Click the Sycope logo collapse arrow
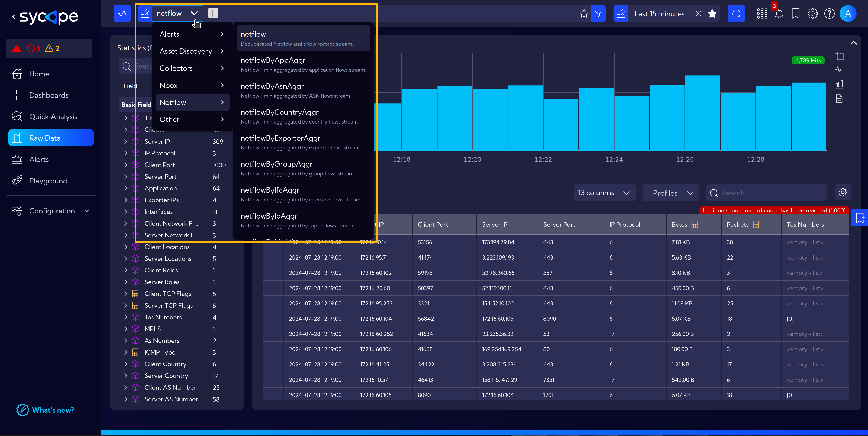Screen dimensions: 868x436 (14, 17)
